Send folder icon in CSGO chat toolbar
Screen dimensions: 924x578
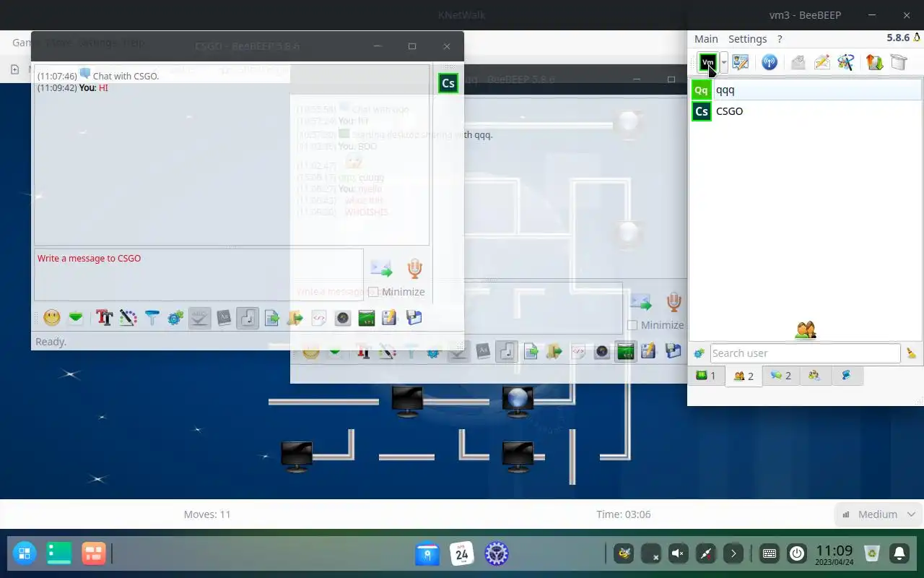295,317
